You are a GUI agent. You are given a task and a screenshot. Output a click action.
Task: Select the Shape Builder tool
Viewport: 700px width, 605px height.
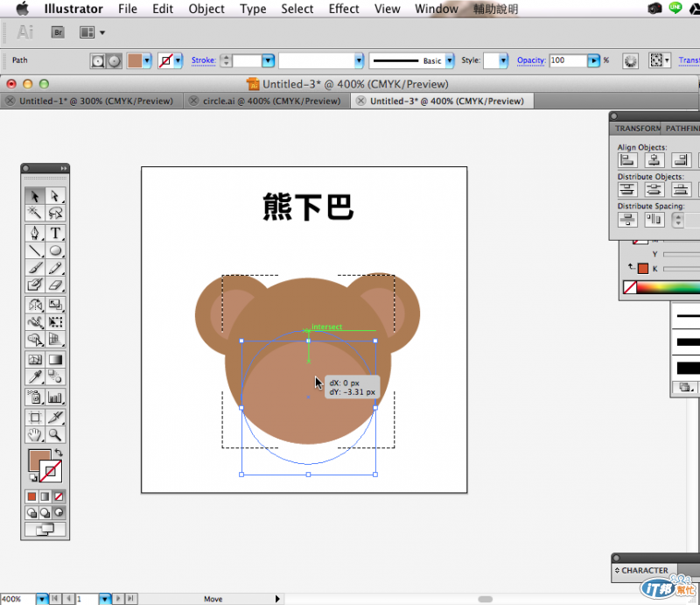coord(35,339)
